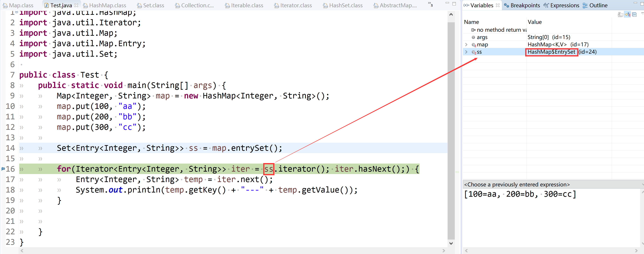Click the Value column header
The height and width of the screenshot is (254, 644).
click(x=534, y=22)
